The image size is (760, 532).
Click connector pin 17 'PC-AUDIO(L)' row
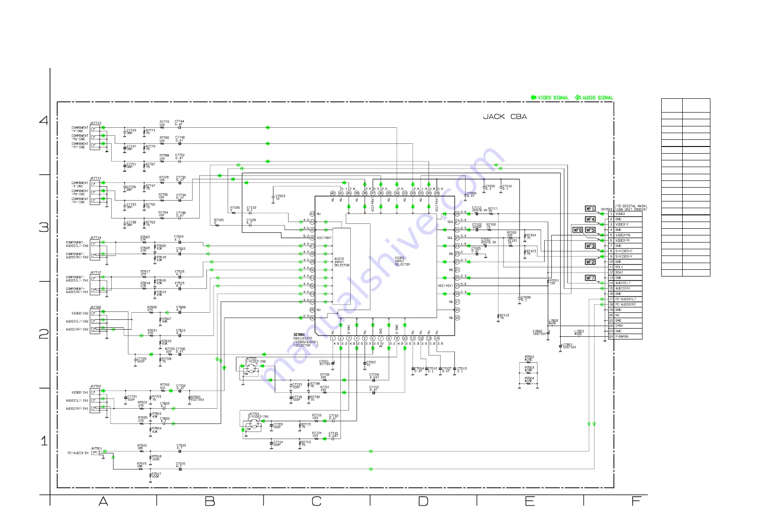[x=625, y=299]
